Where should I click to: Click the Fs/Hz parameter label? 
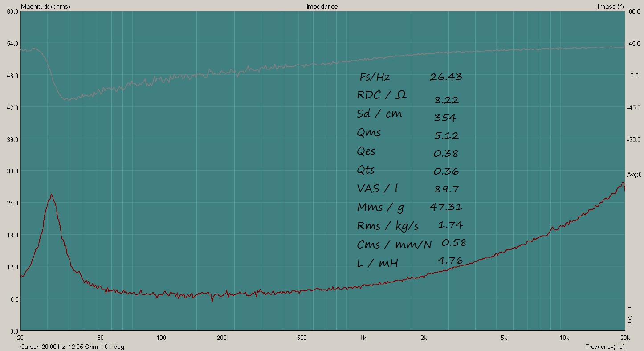375,77
